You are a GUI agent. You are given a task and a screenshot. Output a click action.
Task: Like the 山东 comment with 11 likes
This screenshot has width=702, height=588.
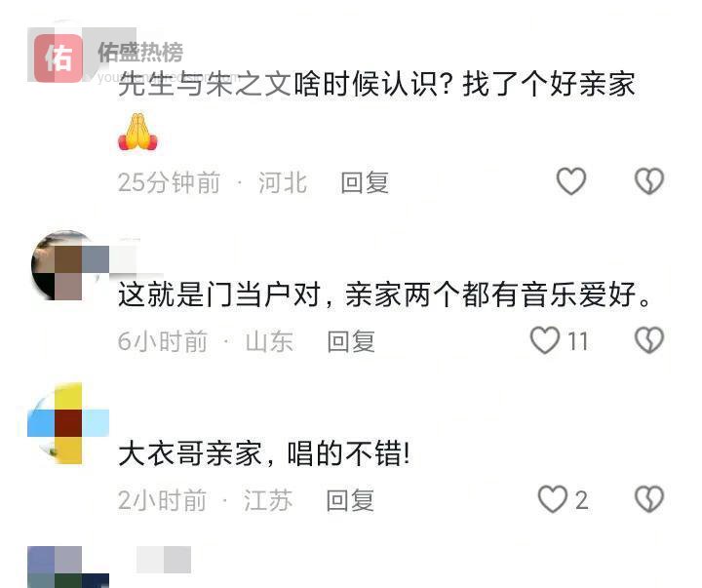545,340
